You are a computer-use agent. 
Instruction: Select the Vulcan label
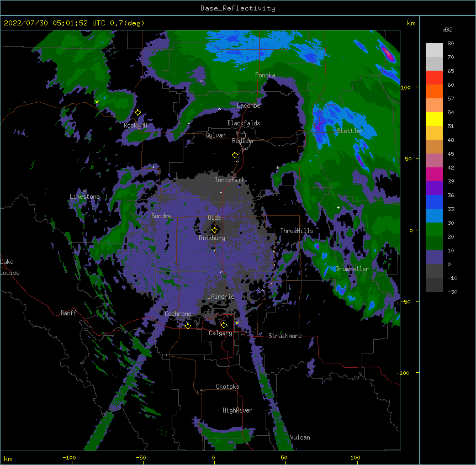pos(300,437)
